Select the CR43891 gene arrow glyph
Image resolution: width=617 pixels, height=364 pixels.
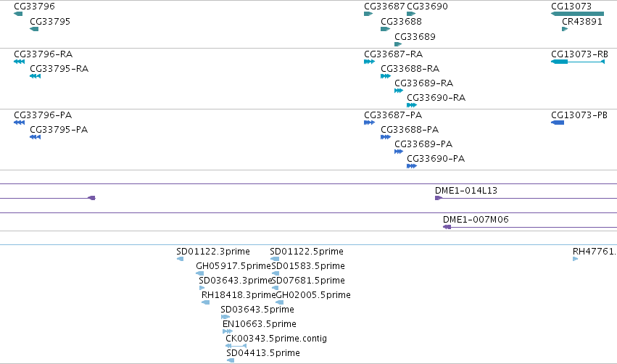565,29
